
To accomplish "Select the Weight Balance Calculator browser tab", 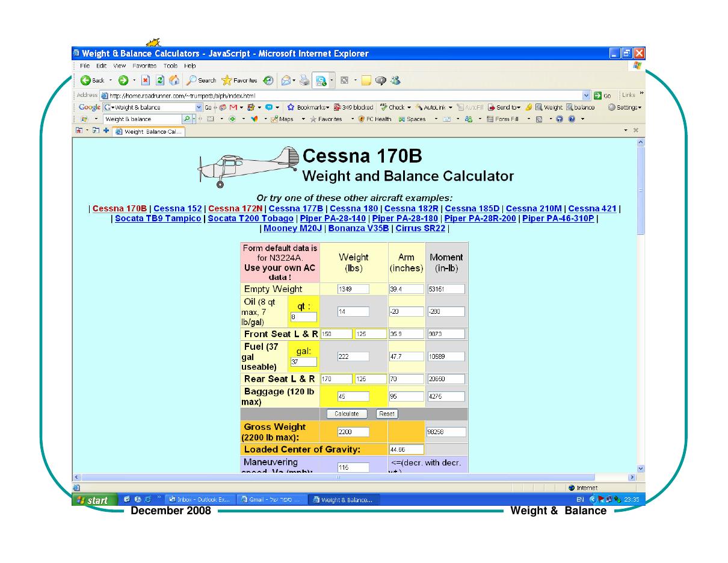I will click(x=148, y=132).
